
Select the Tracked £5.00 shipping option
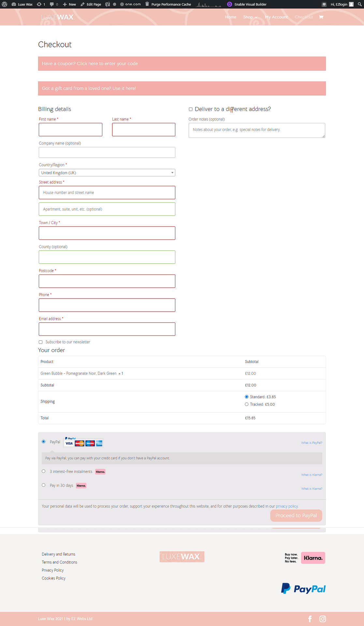247,404
